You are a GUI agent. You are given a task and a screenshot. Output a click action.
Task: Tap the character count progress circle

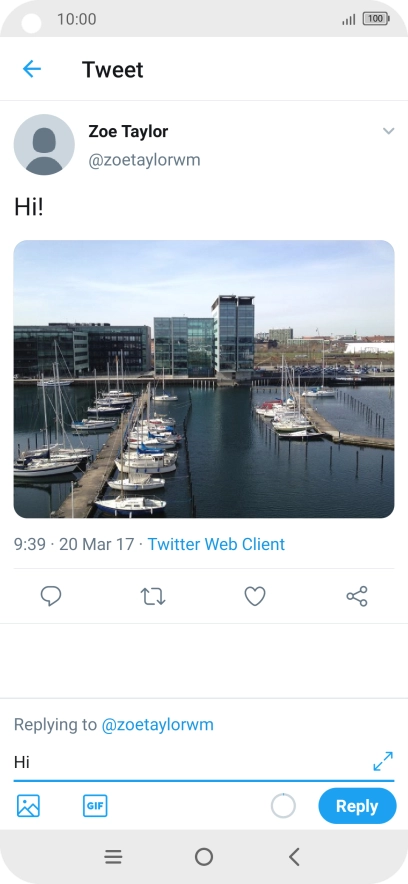pyautogui.click(x=283, y=806)
